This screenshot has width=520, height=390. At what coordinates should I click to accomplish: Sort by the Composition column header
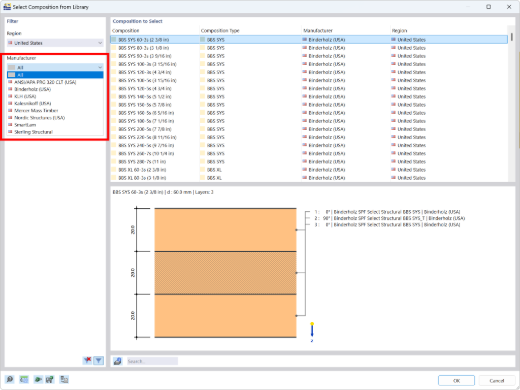(155, 31)
